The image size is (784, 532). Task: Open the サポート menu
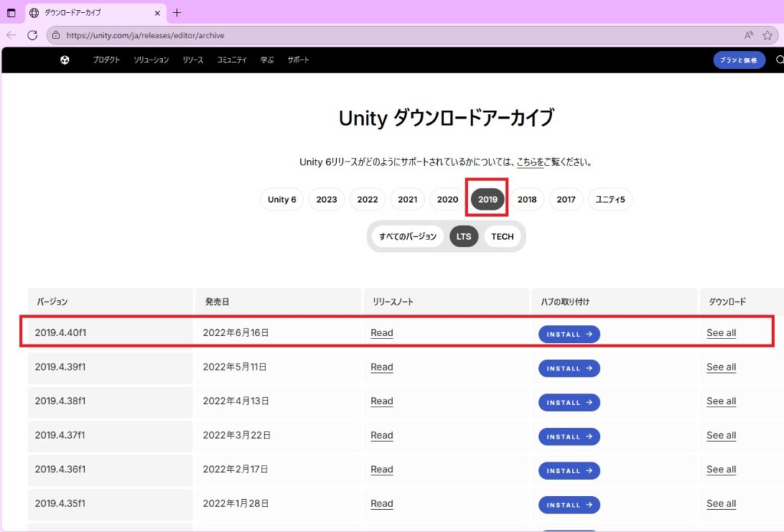pyautogui.click(x=298, y=60)
